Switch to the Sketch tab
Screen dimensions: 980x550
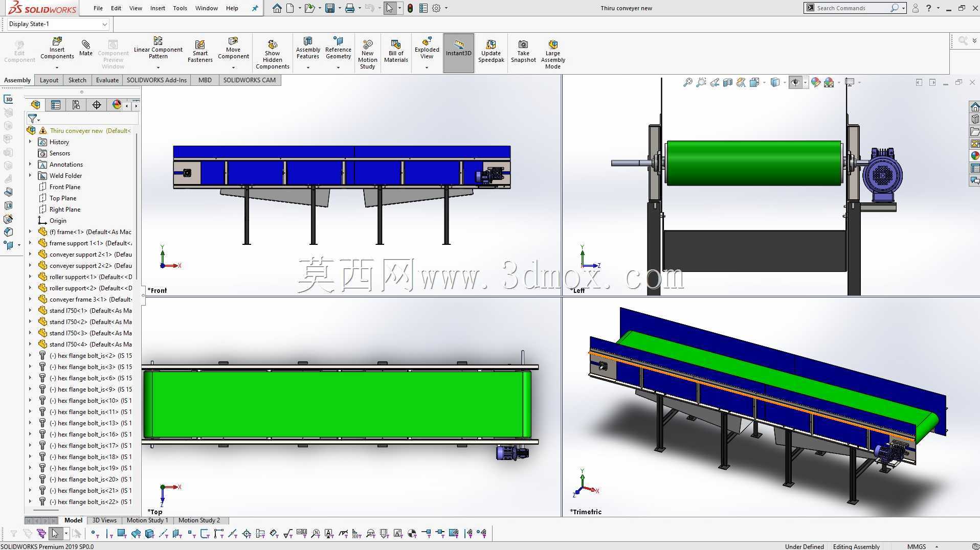[77, 80]
